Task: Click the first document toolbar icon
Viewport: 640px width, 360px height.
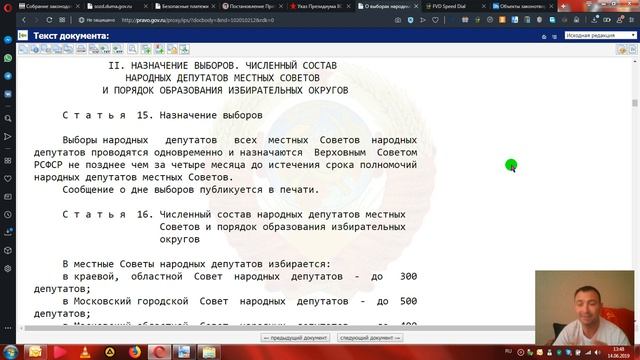Action: coord(23,49)
